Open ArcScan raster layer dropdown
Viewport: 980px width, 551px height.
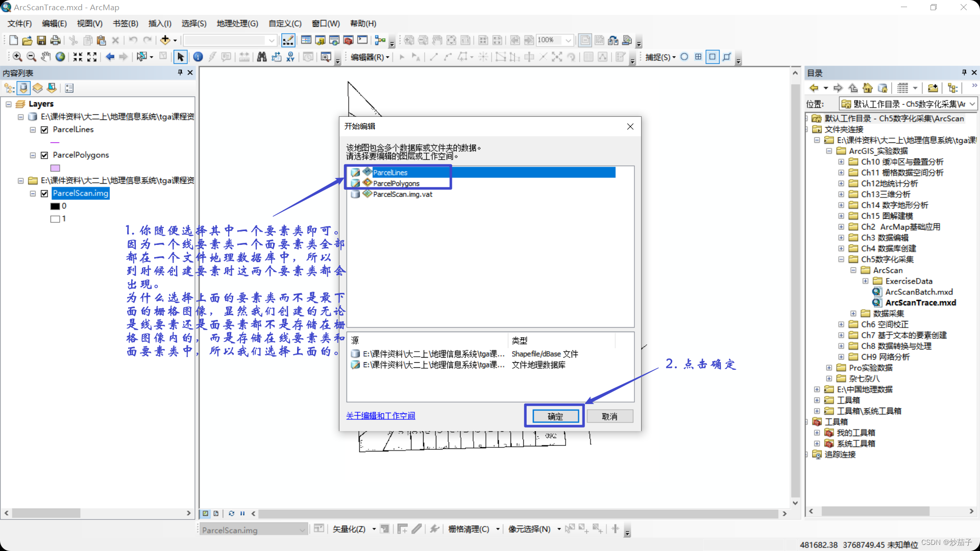click(x=302, y=530)
